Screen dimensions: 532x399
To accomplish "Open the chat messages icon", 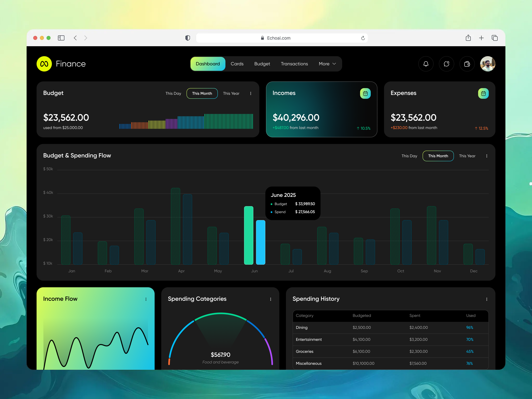I will [x=446, y=64].
